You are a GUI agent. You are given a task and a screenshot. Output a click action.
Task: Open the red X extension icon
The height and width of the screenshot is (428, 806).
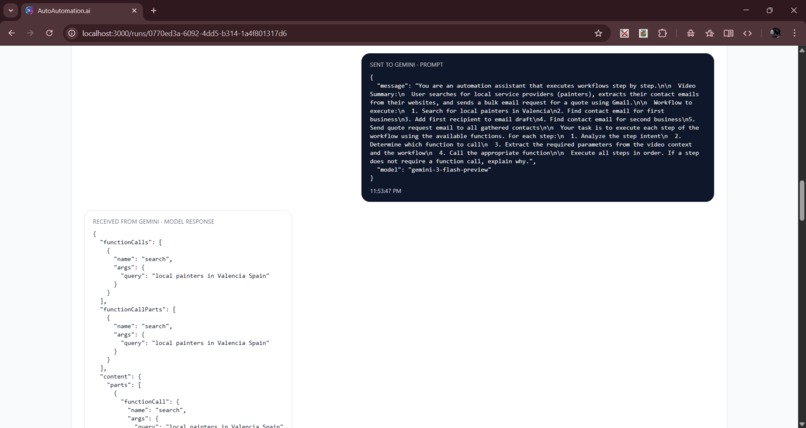pyautogui.click(x=624, y=33)
